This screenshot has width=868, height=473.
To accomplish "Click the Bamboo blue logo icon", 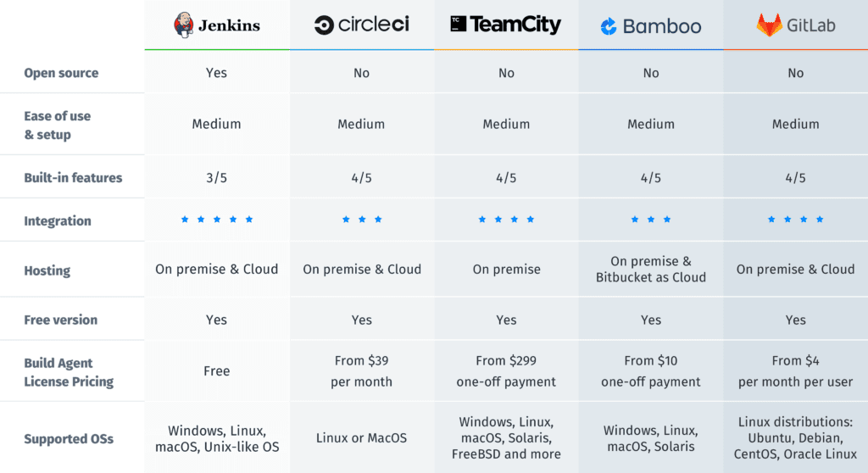I will coord(609,27).
